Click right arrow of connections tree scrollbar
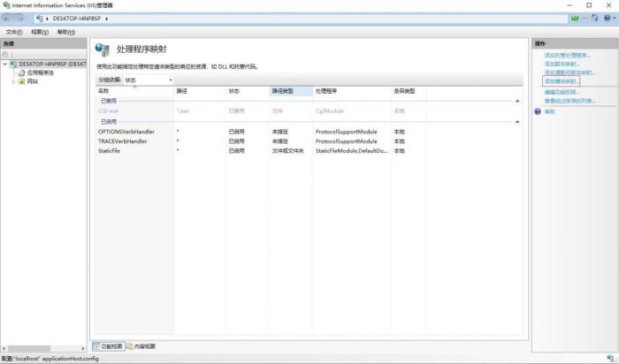Viewport: 619px width, 364px height. 83,349
